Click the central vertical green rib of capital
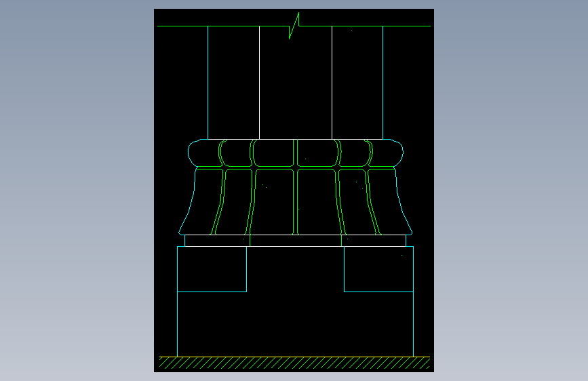Image resolution: width=588 pixels, height=381 pixels. pyautogui.click(x=296, y=187)
